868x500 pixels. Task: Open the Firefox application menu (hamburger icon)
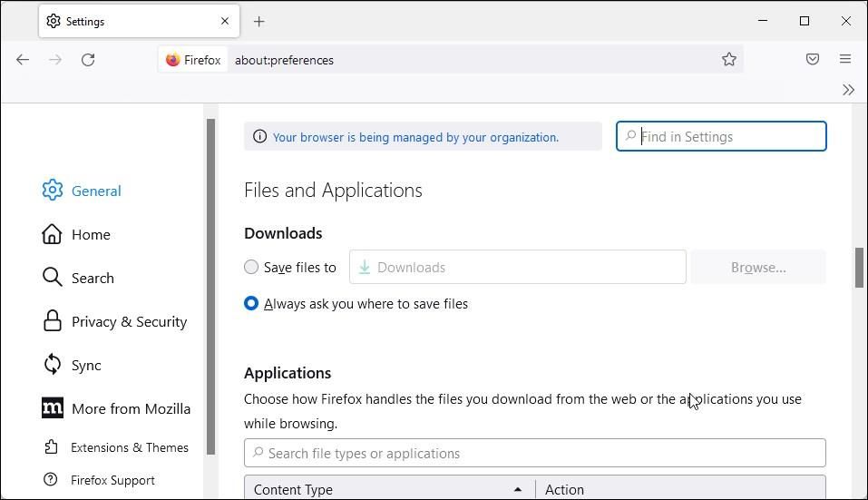tap(844, 60)
